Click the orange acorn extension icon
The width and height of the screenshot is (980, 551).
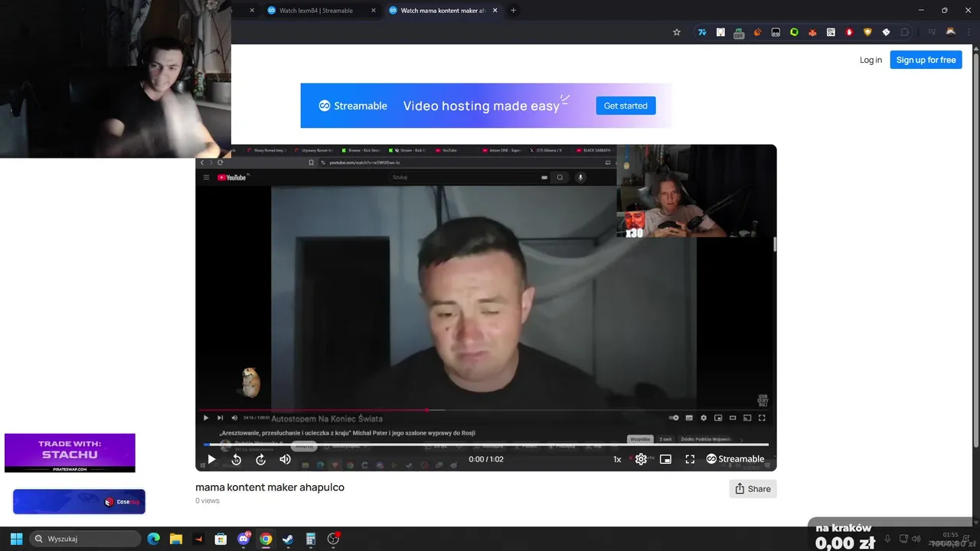tap(757, 32)
